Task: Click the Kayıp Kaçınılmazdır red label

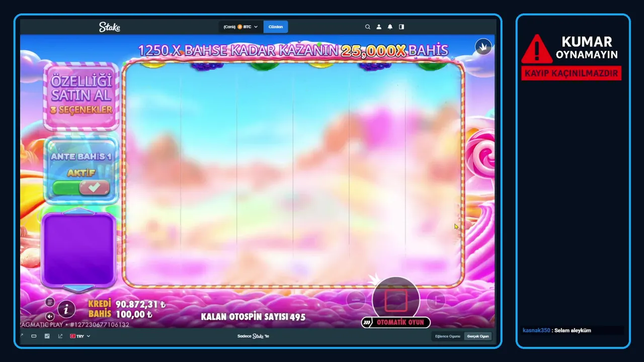Action: click(571, 73)
